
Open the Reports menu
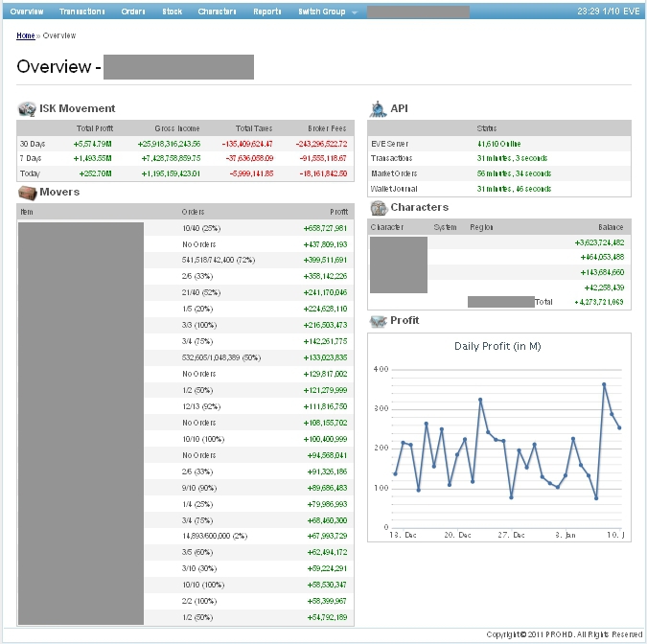click(x=267, y=11)
